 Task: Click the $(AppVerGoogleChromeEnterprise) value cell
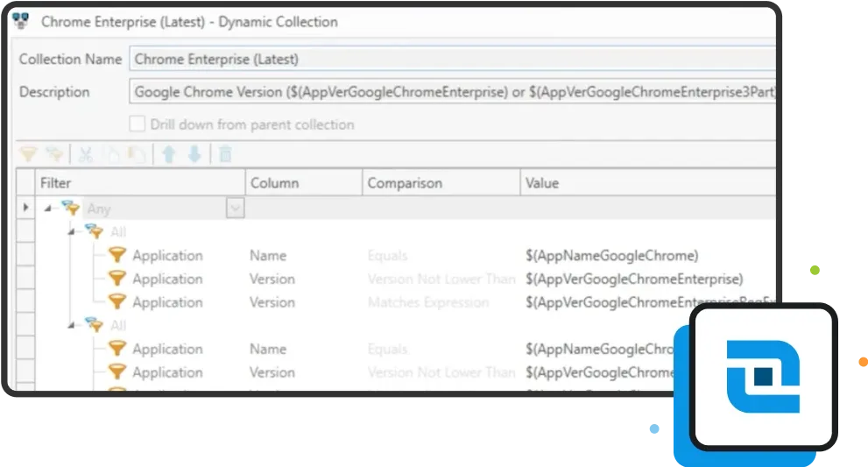point(634,279)
